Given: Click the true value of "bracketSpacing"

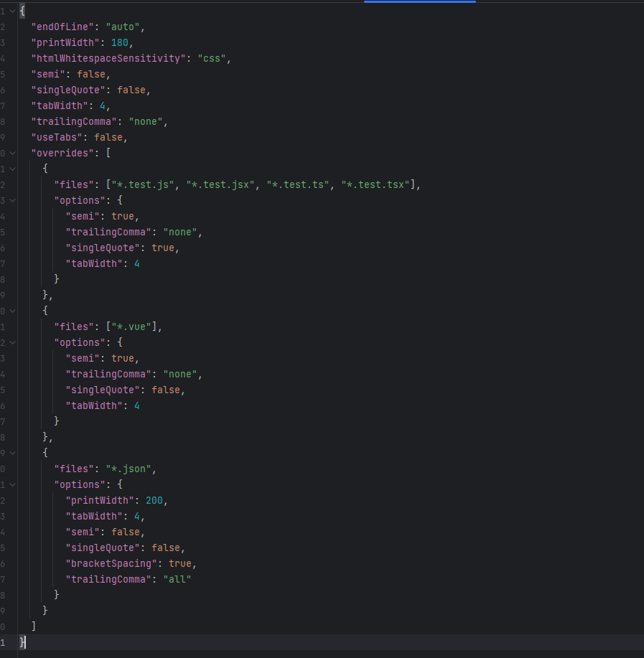Looking at the screenshot, I should click(x=180, y=563).
